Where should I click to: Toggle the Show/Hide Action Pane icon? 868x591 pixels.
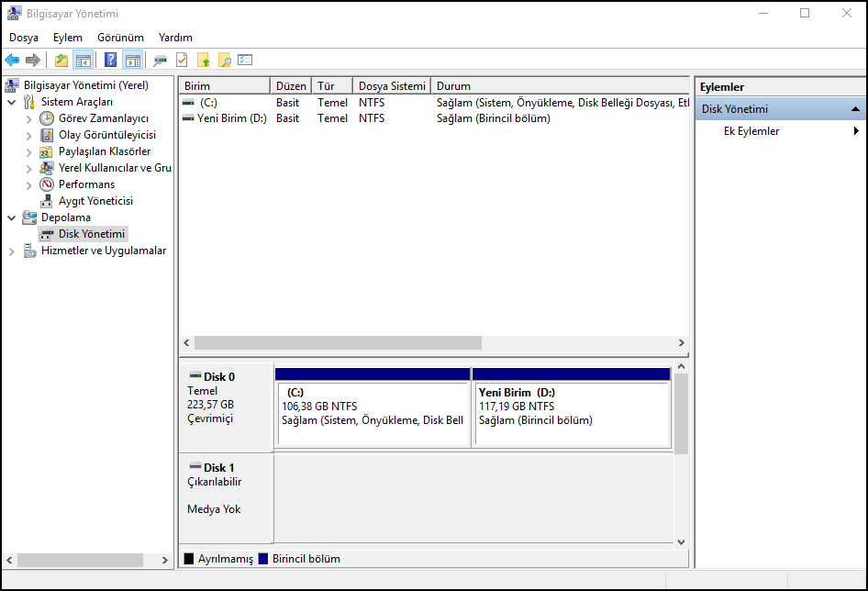click(133, 60)
